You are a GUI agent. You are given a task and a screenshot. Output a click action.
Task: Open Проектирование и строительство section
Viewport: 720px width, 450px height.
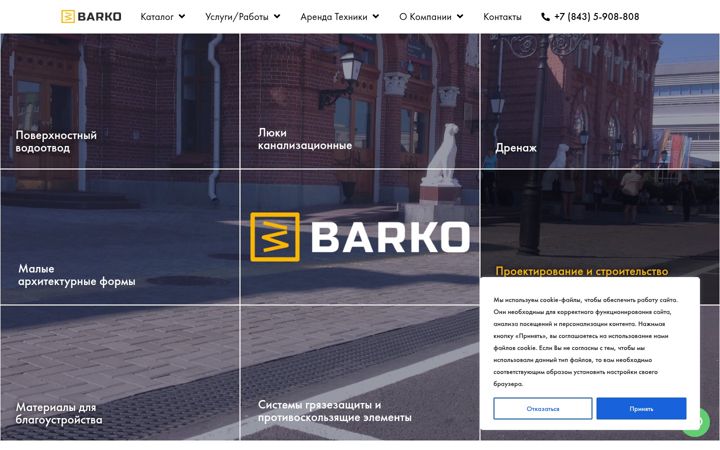click(581, 271)
